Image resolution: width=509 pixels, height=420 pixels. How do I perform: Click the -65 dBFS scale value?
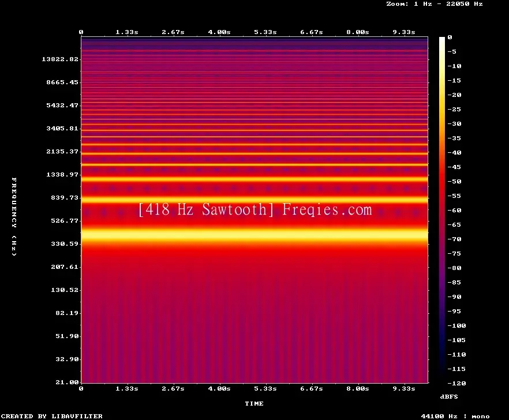(454, 224)
